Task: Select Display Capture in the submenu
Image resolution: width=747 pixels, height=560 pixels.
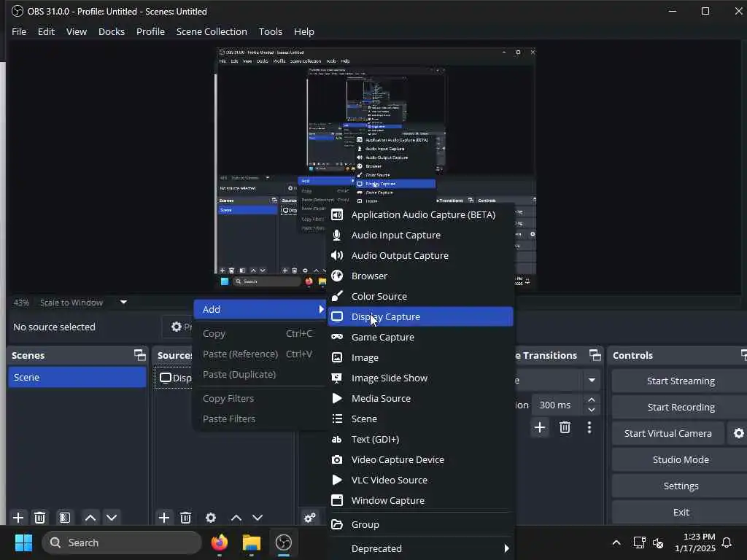Action: pyautogui.click(x=420, y=316)
